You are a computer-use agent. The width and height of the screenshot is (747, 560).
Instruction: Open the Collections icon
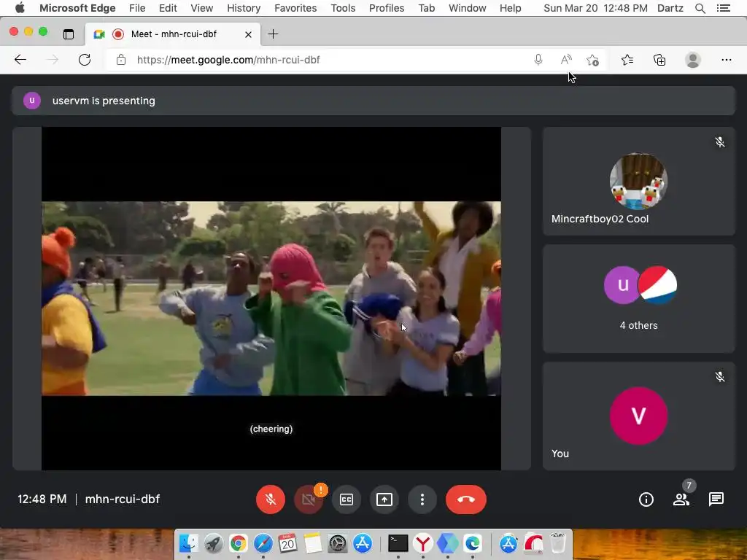coord(659,60)
